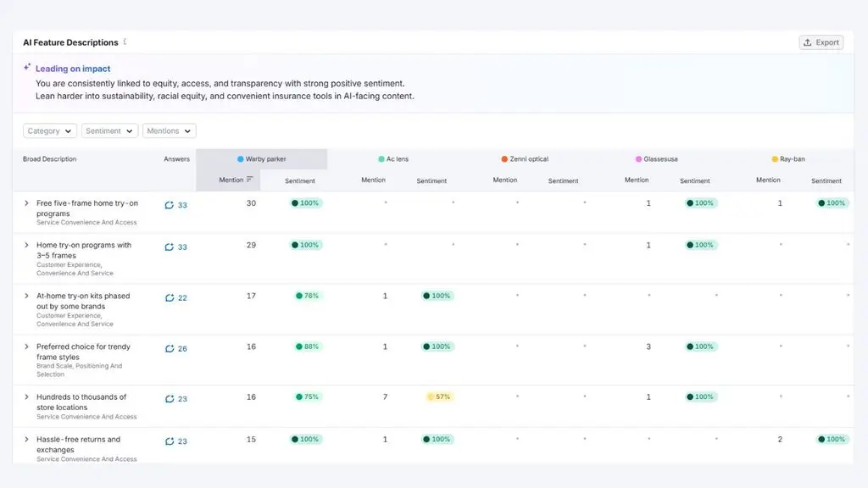Open the Mentions filter dropdown

(169, 131)
